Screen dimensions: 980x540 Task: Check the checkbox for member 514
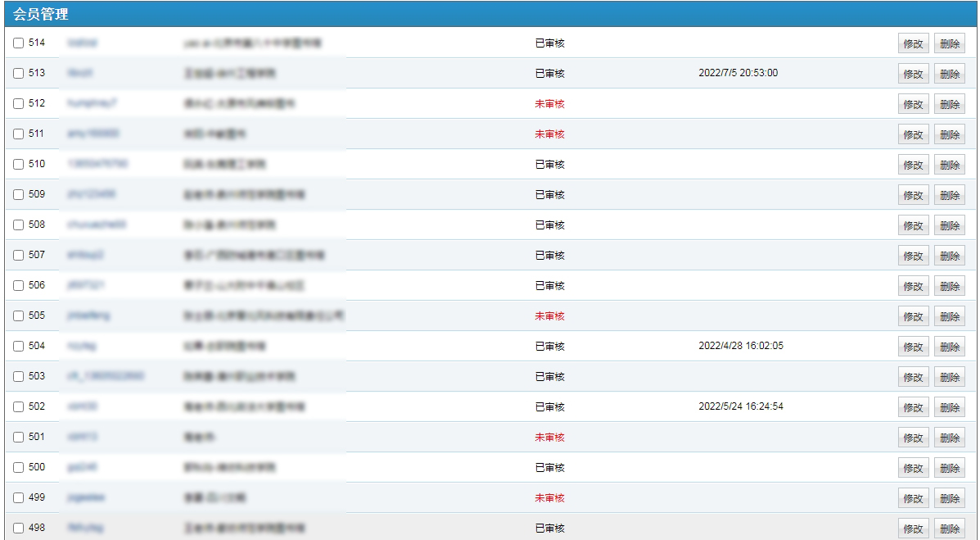[19, 43]
